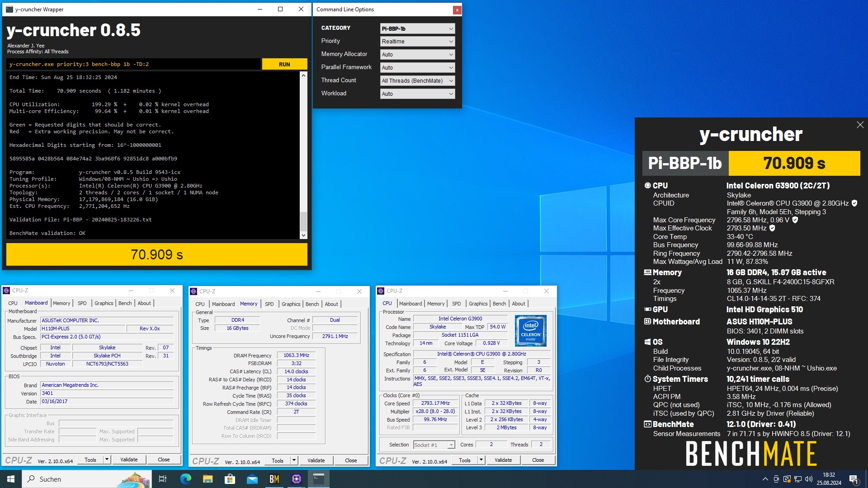Screen dimensions: 868x488
Task: Click Validate in rightmost CPU-Z window
Action: click(x=503, y=460)
